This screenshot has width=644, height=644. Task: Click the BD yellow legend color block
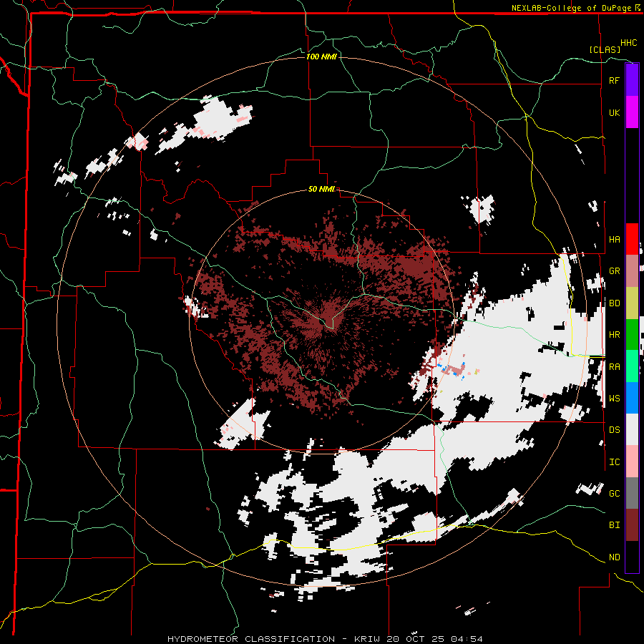pos(632,303)
